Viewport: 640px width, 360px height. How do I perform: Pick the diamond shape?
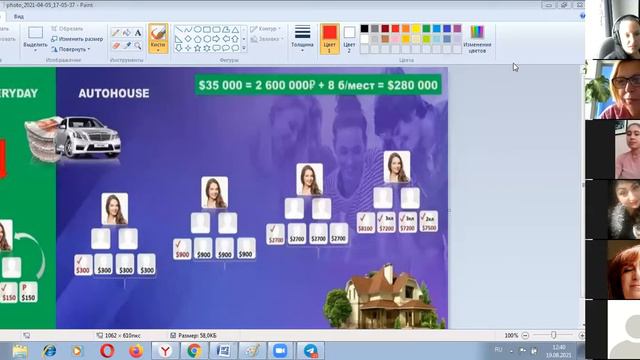pos(188,39)
